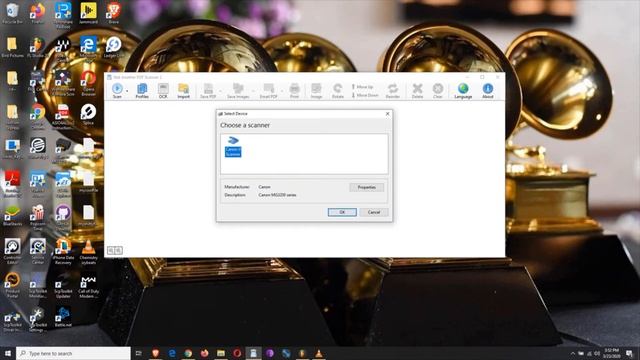Confirm with the OK button
The image size is (640, 360).
coord(342,212)
